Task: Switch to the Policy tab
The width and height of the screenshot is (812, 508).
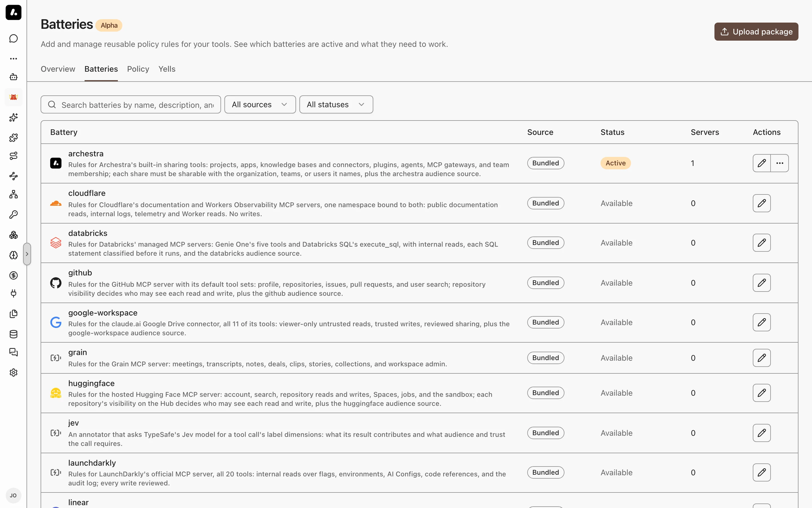Action: [x=138, y=69]
